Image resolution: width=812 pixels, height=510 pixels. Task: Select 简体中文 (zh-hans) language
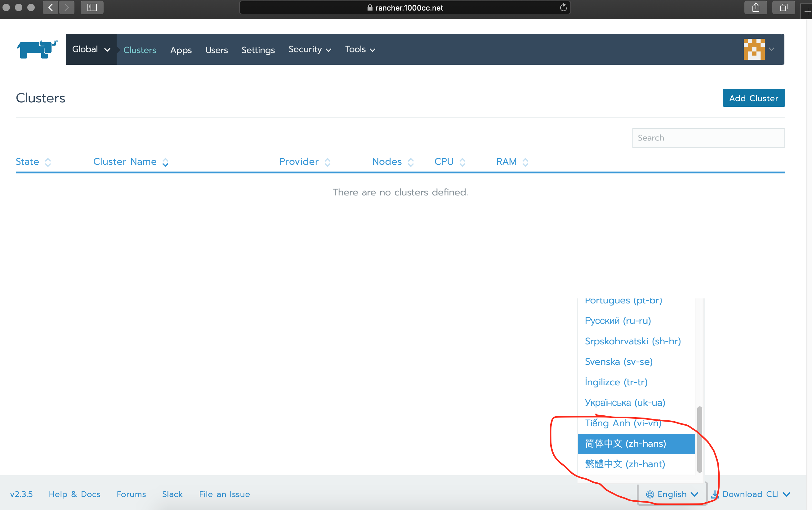[x=636, y=444]
